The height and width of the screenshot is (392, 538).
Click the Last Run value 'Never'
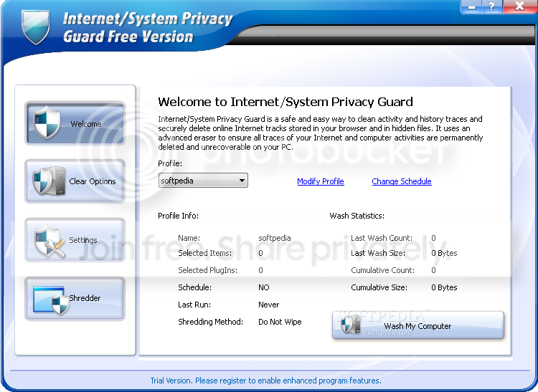pos(269,305)
